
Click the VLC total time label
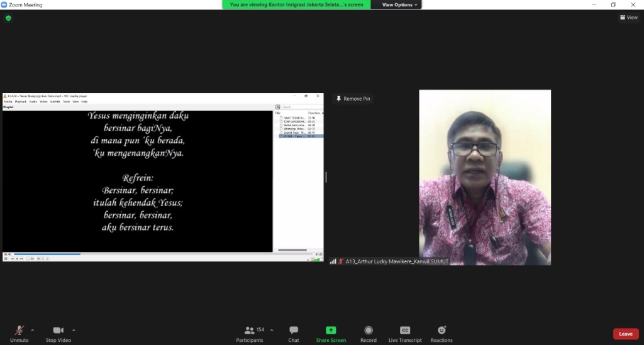pos(318,255)
